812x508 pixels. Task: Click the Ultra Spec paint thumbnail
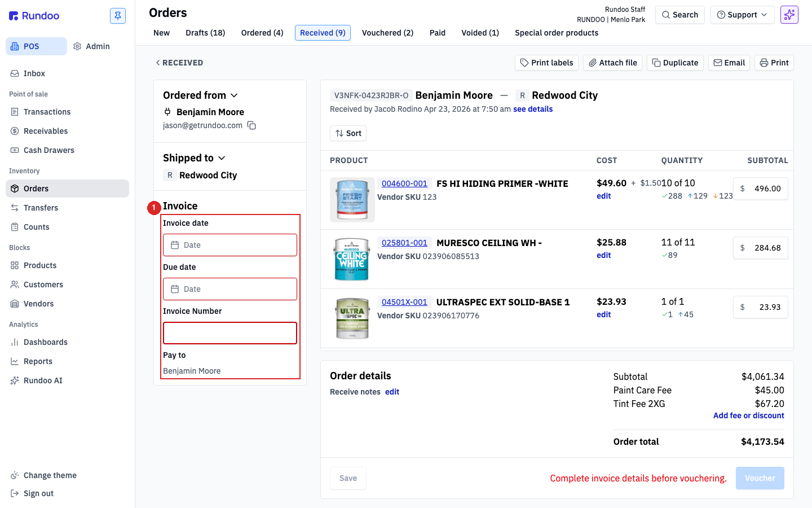tap(352, 318)
